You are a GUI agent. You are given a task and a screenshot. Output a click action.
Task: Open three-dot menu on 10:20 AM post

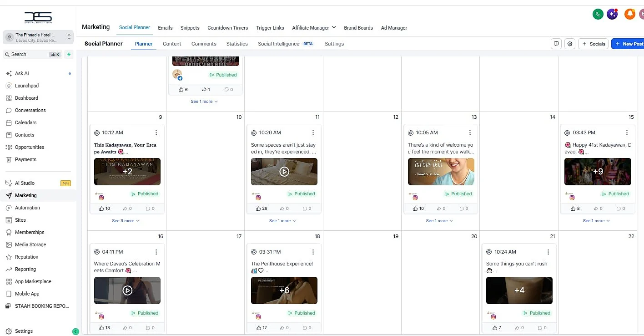[x=313, y=132]
